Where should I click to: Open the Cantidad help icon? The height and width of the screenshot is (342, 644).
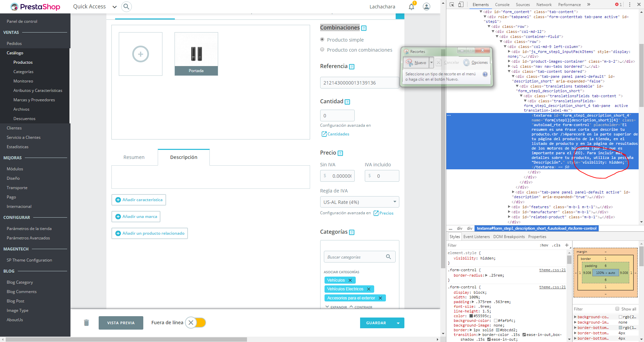(347, 102)
